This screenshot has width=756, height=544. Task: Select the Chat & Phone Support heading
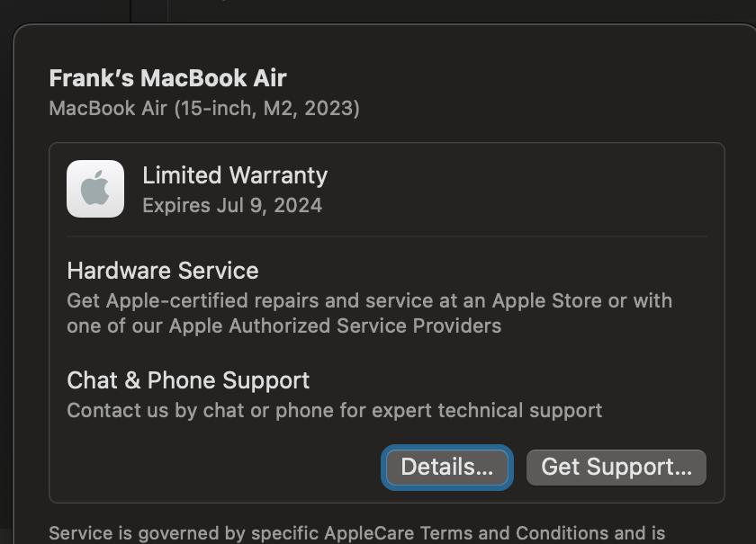point(188,380)
